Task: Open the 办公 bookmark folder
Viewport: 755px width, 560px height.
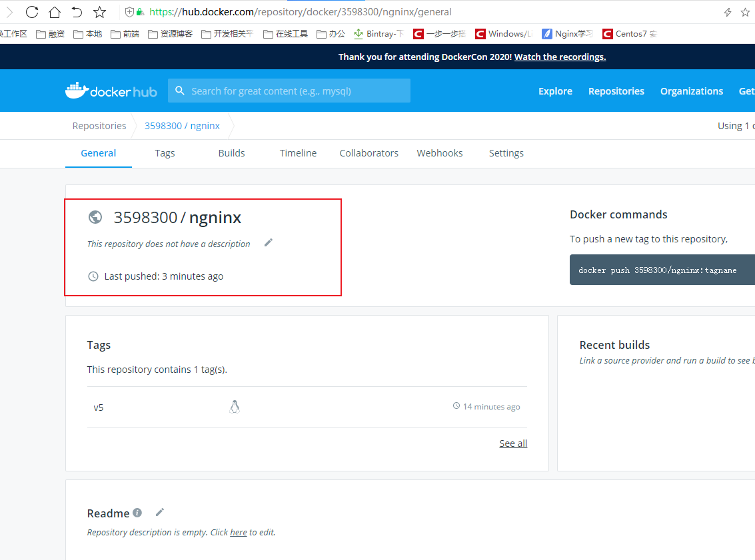Action: click(x=331, y=34)
